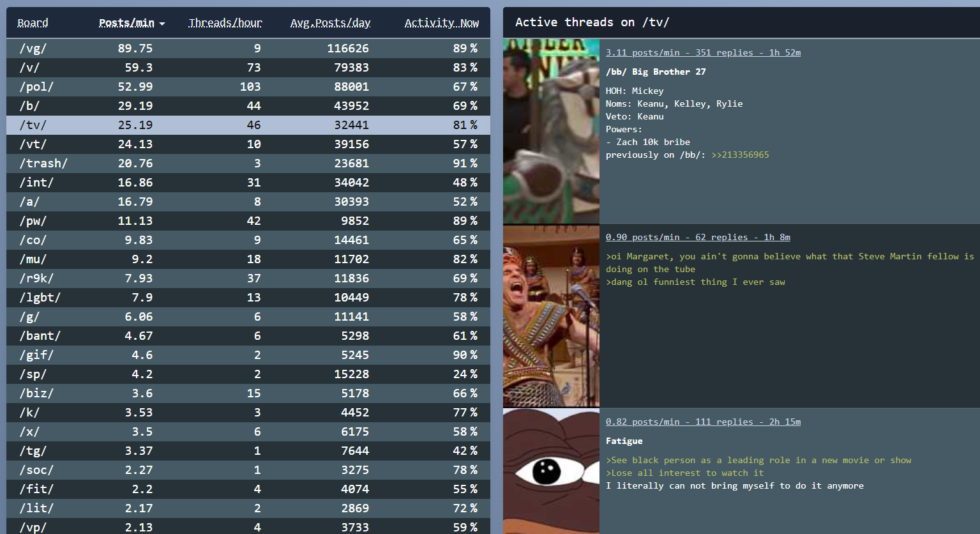Select the /fit/ board row
This screenshot has height=534, width=980.
(248, 489)
